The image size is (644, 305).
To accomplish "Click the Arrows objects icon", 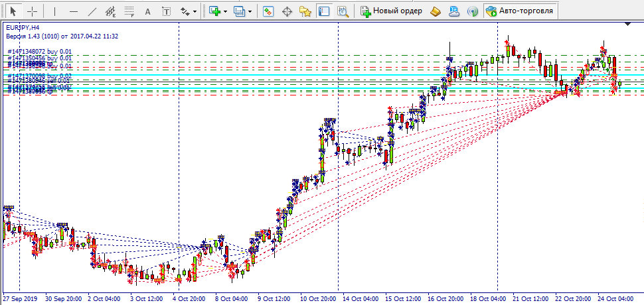I will point(185,11).
